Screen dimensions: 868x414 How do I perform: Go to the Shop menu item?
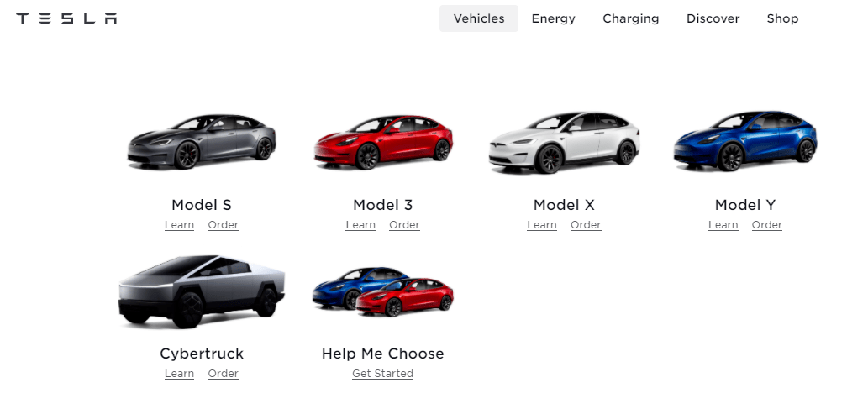[x=782, y=18]
